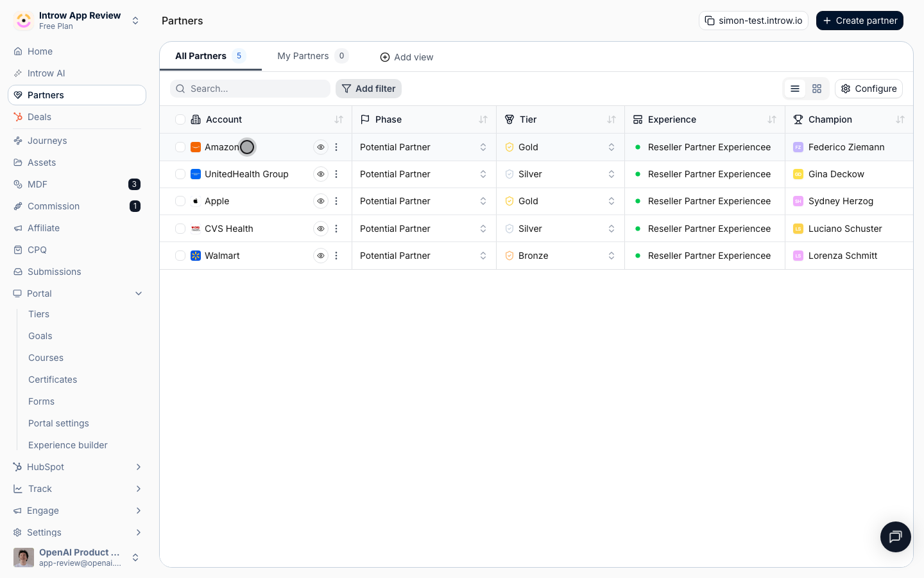924x578 pixels.
Task: Click the CVS Health logo icon
Action: (x=196, y=229)
